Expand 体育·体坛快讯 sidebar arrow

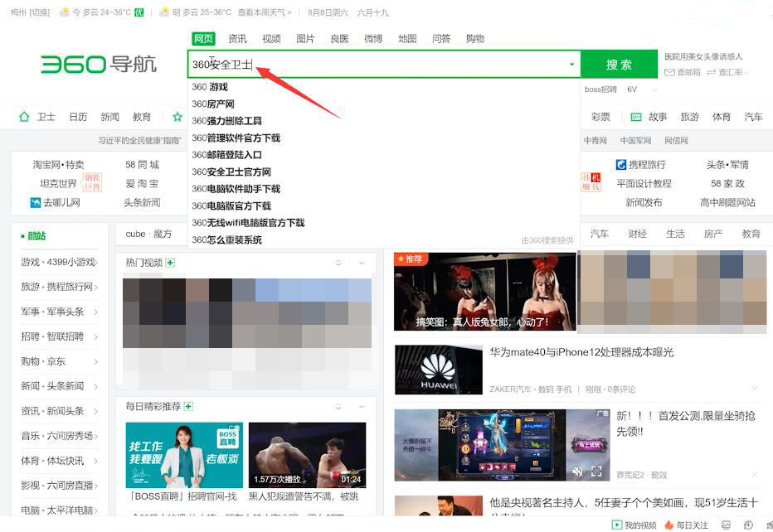(x=95, y=461)
